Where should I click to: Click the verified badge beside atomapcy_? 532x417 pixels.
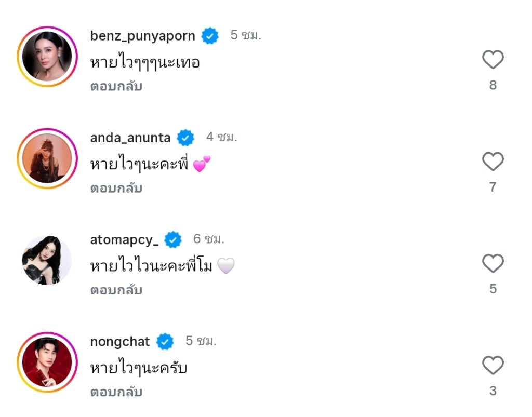173,239
